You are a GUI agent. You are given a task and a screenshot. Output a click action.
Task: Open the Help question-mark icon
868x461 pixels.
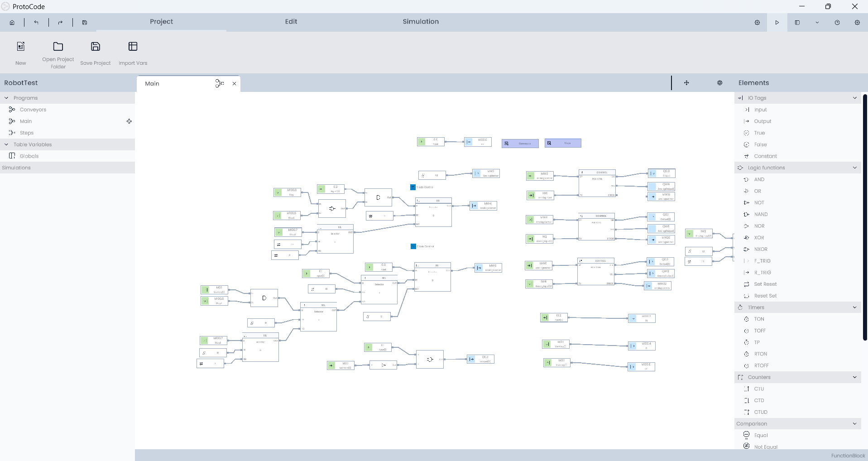837,22
